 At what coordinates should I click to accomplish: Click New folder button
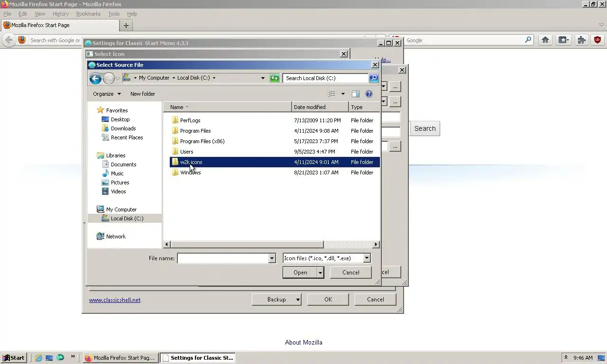(x=143, y=94)
